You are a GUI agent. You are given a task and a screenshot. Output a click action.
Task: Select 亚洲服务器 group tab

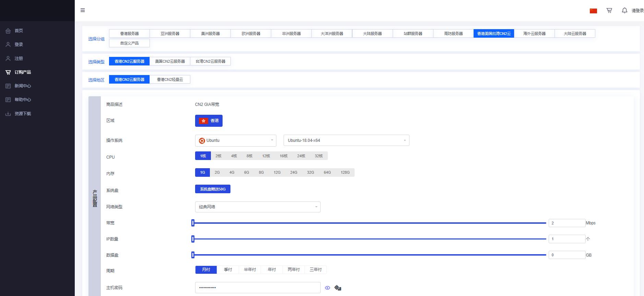[170, 34]
